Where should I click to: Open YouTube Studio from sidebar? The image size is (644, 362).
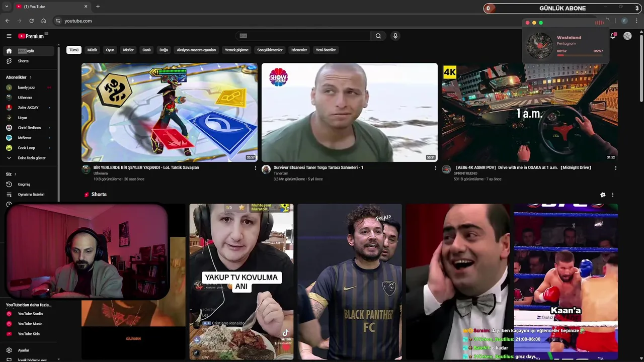click(x=29, y=314)
